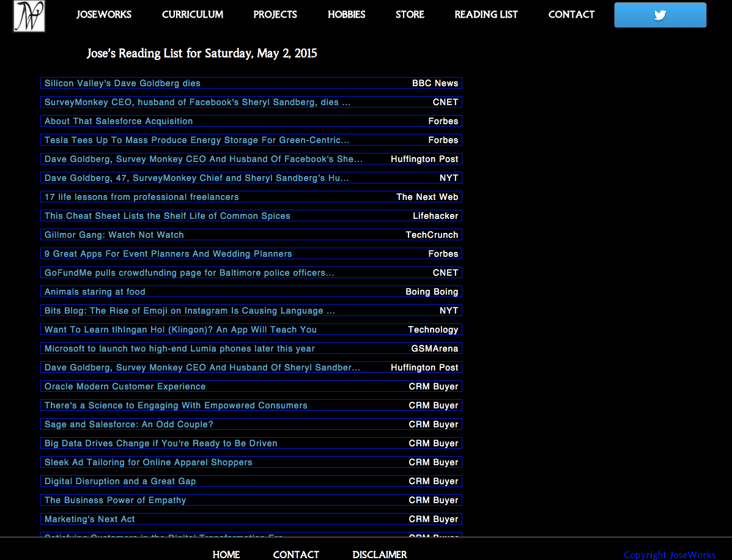This screenshot has height=560, width=732.
Task: Click CONTACT in the footer
Action: 296,554
